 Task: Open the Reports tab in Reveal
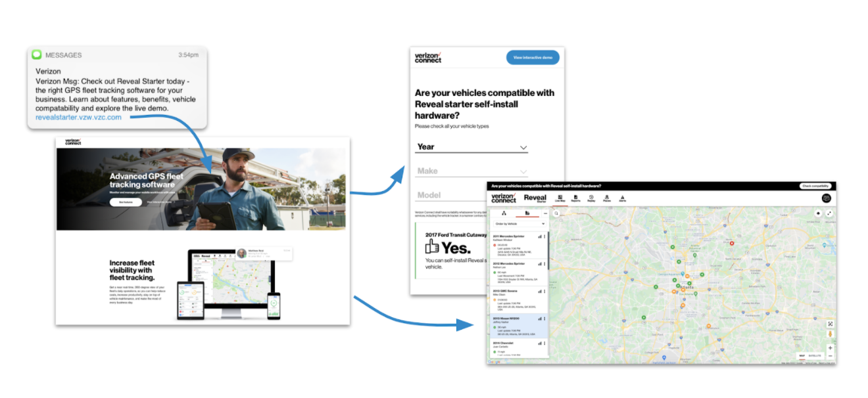point(575,198)
